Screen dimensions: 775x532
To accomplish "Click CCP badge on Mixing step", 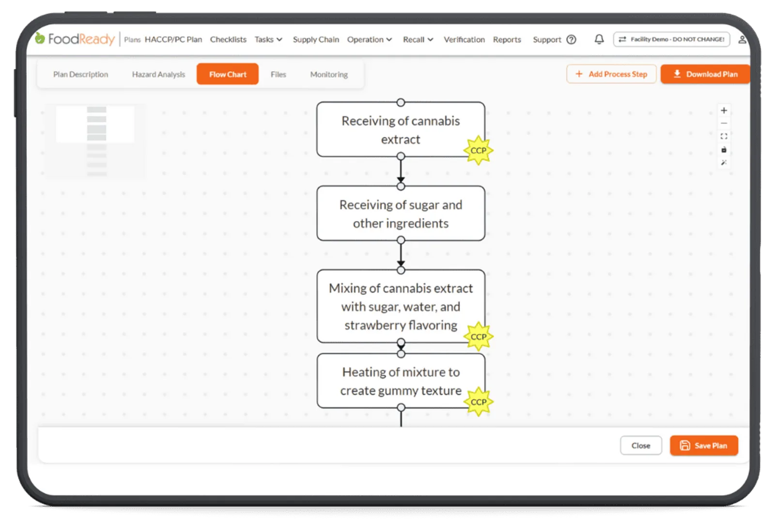I will tap(478, 336).
